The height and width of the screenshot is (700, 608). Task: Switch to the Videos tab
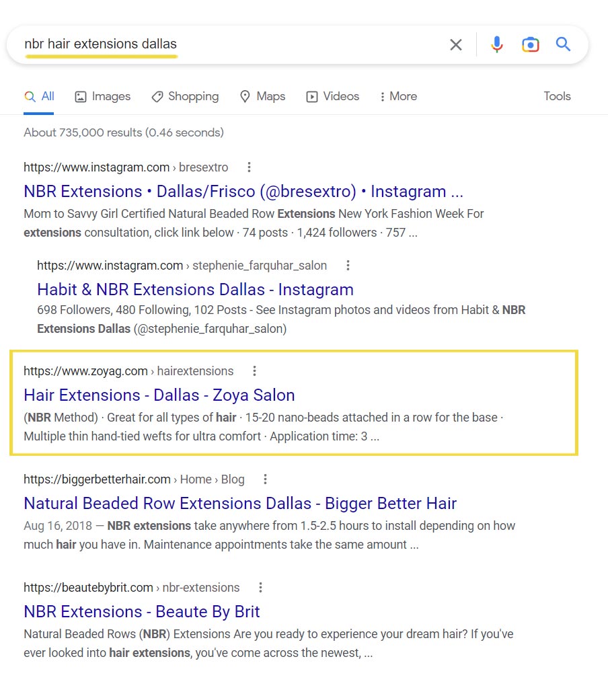(332, 96)
